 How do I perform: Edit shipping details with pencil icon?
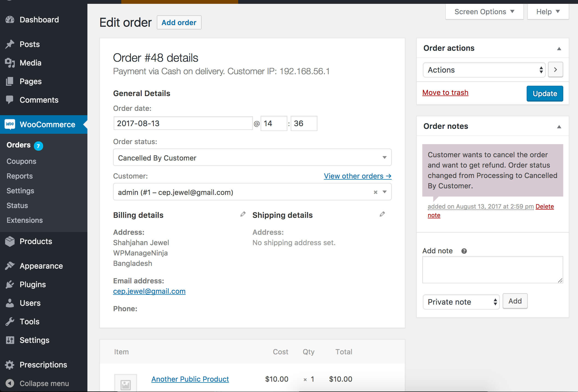click(382, 214)
